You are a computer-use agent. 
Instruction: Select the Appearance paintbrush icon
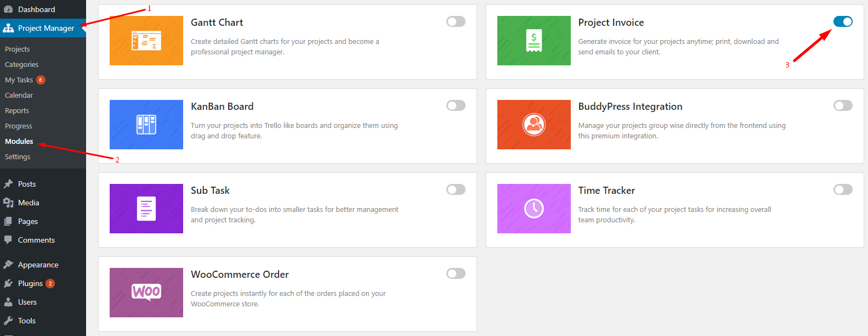tap(8, 264)
